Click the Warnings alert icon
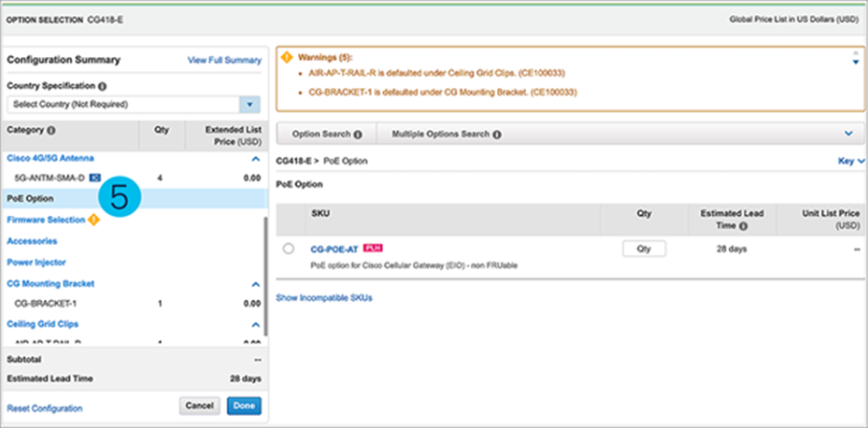 pyautogui.click(x=286, y=58)
